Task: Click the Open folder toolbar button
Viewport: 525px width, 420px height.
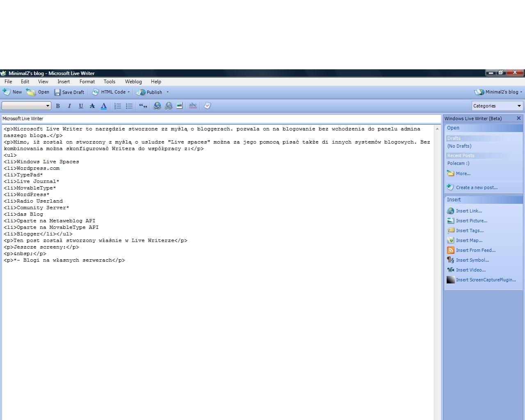Action: [38, 92]
